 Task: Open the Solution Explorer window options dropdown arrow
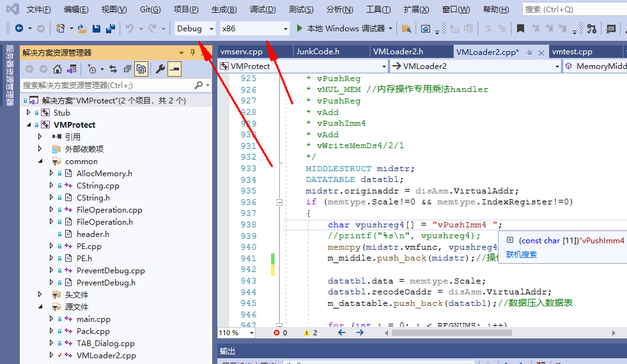[x=181, y=53]
